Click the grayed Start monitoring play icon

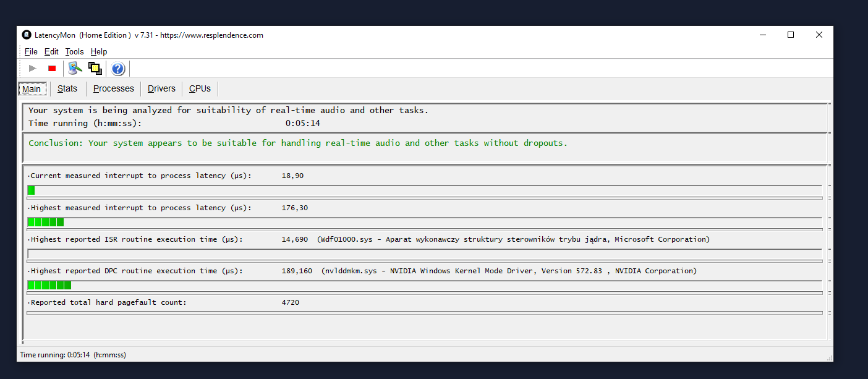[x=33, y=69]
